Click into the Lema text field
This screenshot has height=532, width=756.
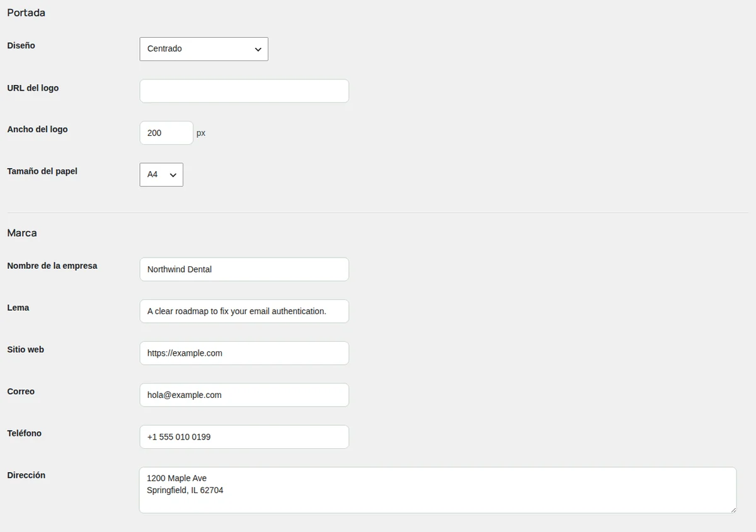[x=244, y=311]
